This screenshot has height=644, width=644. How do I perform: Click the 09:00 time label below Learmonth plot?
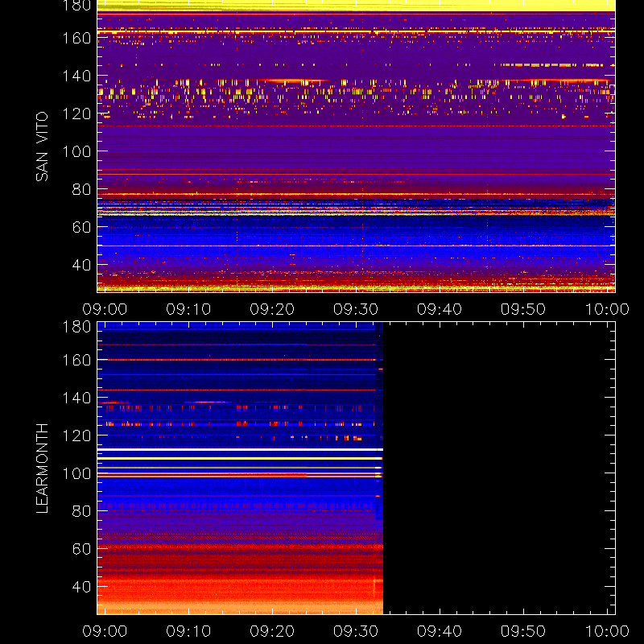(105, 631)
